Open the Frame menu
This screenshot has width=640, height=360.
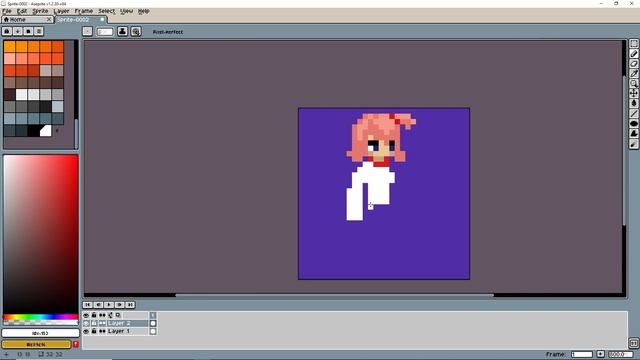coord(84,11)
